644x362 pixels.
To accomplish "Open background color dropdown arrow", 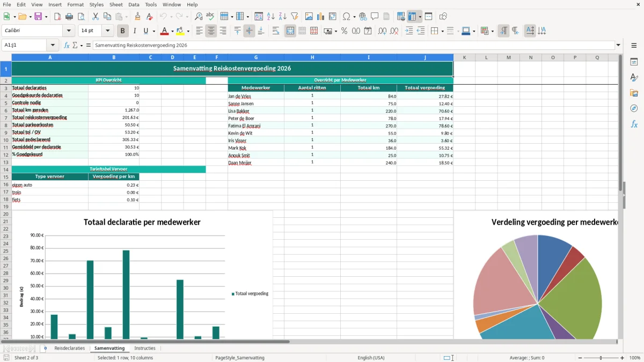I will pyautogui.click(x=188, y=31).
